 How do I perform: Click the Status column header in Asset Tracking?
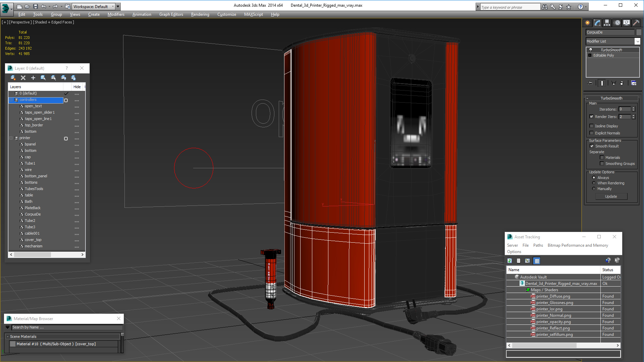point(610,270)
